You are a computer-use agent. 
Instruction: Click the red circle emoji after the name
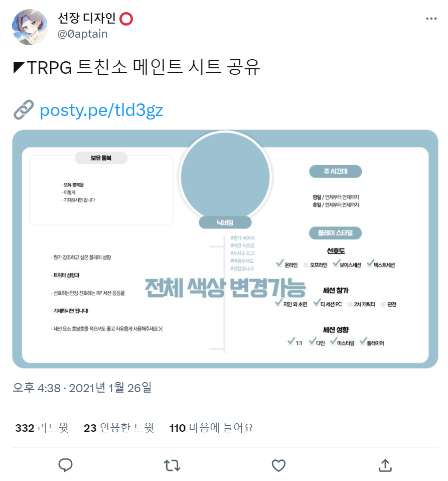click(126, 19)
